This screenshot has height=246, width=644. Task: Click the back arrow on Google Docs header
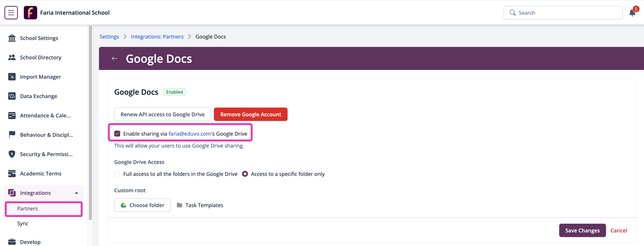coord(115,58)
